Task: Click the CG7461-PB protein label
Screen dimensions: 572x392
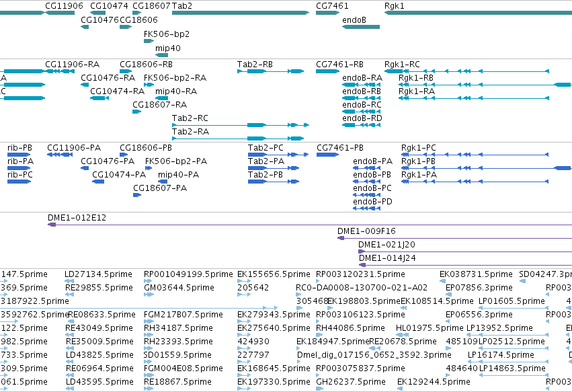Action: pyautogui.click(x=340, y=148)
